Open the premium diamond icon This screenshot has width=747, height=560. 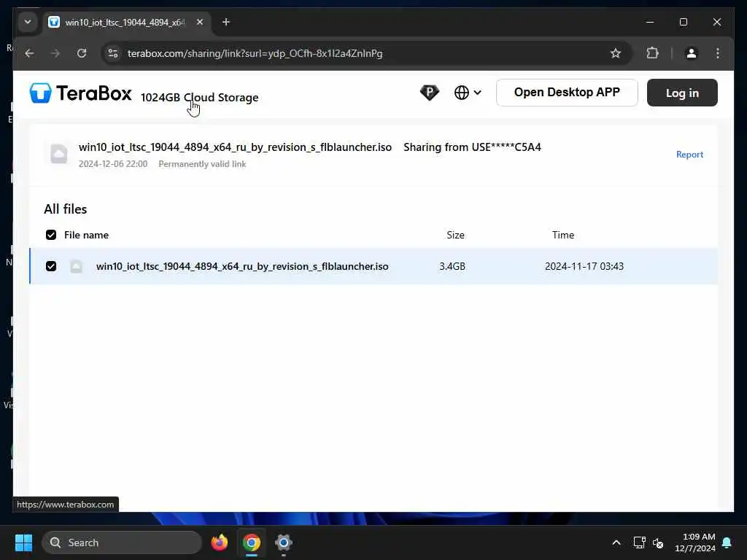click(x=429, y=93)
